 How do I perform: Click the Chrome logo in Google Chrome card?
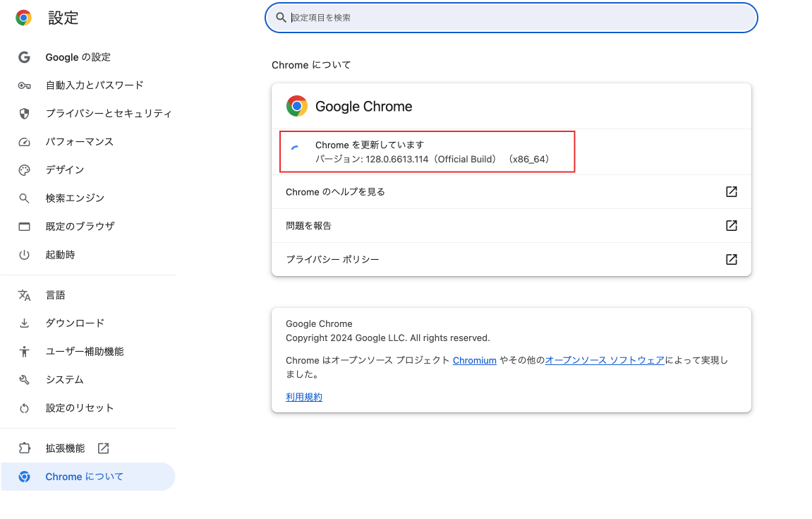297,106
